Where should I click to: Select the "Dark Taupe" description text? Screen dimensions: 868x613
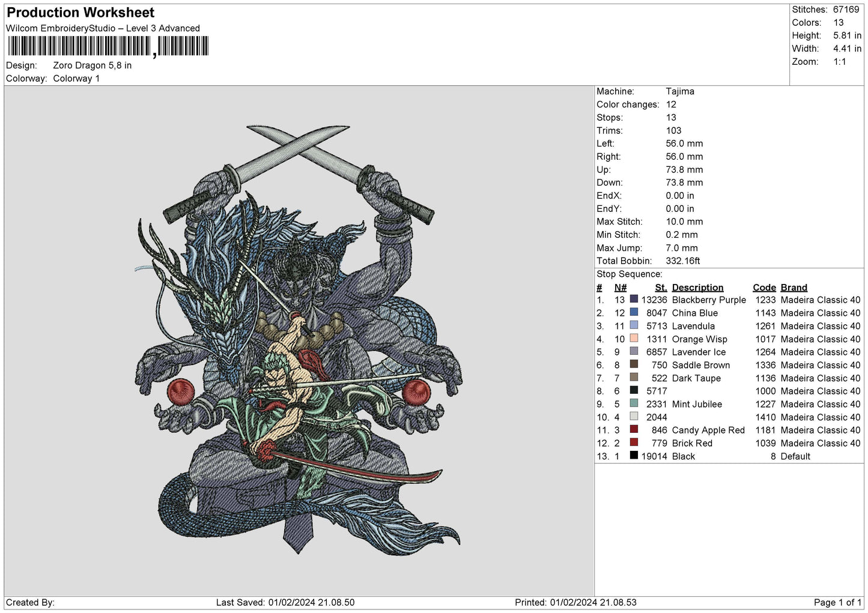696,378
